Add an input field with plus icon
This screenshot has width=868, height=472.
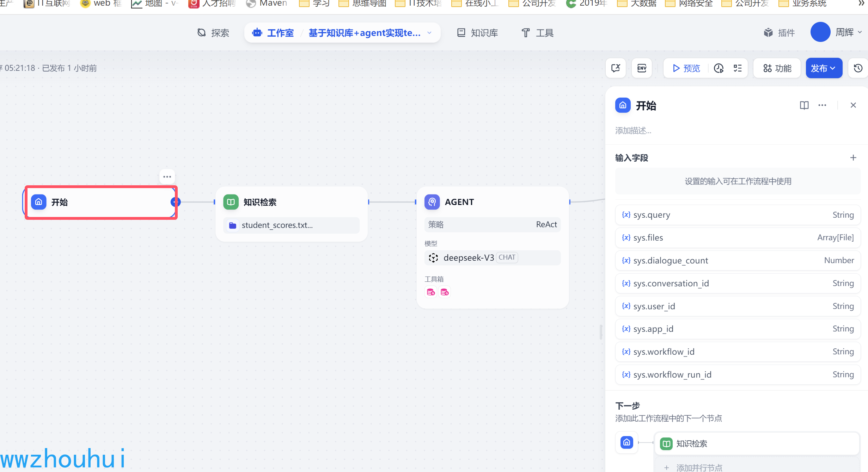pyautogui.click(x=853, y=157)
